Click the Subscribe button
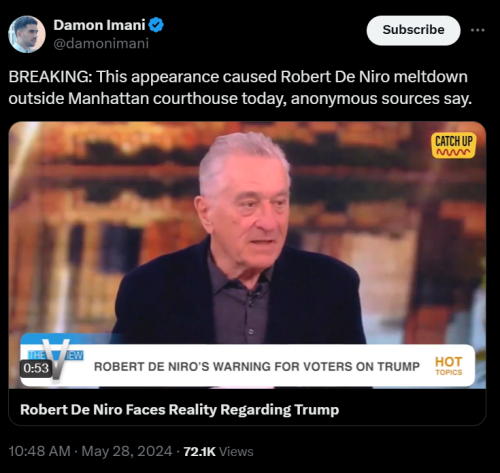Viewport: 500px width, 473px height. (x=413, y=30)
